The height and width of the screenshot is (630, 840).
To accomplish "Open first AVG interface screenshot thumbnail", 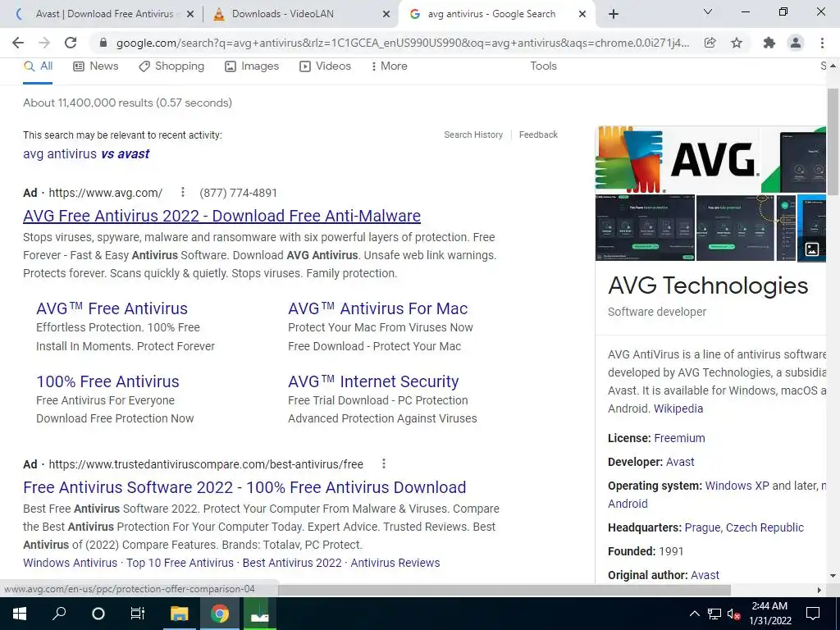I will click(x=645, y=228).
